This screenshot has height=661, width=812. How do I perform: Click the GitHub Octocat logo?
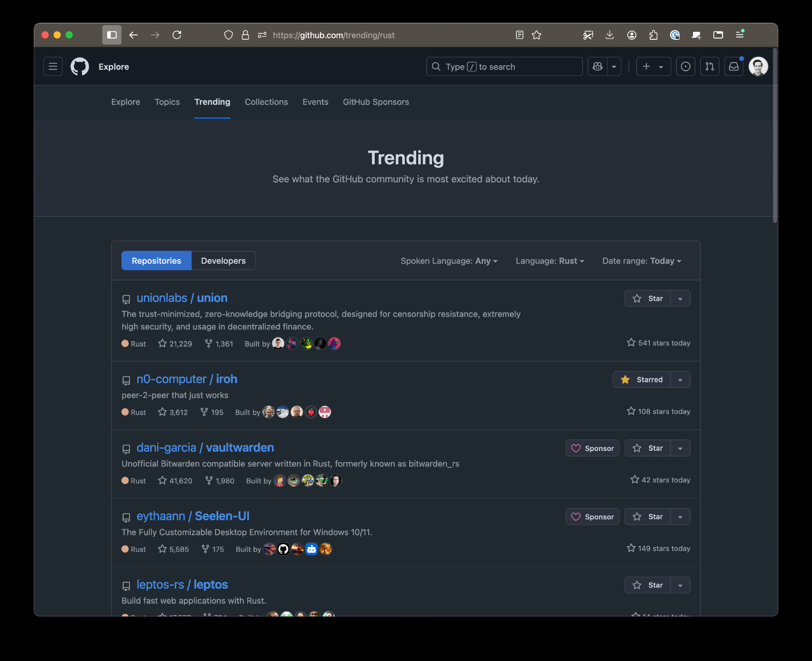[x=80, y=67]
